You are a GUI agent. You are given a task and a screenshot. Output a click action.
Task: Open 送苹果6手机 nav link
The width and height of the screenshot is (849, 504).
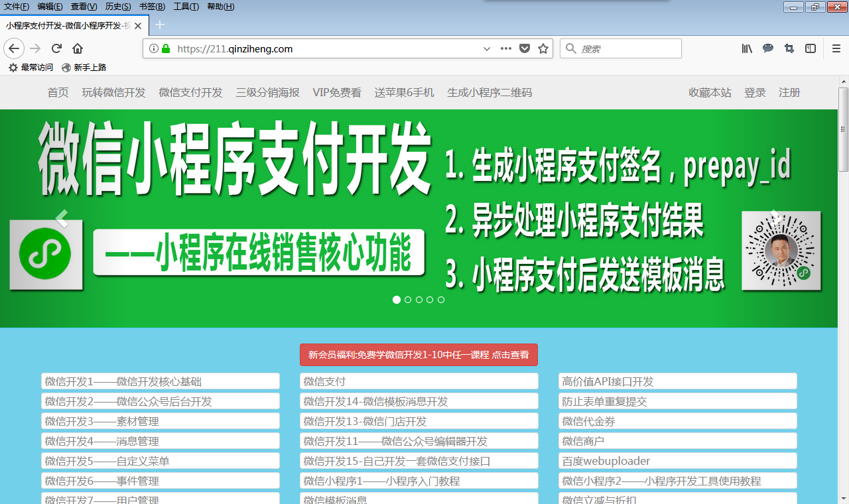(x=404, y=93)
